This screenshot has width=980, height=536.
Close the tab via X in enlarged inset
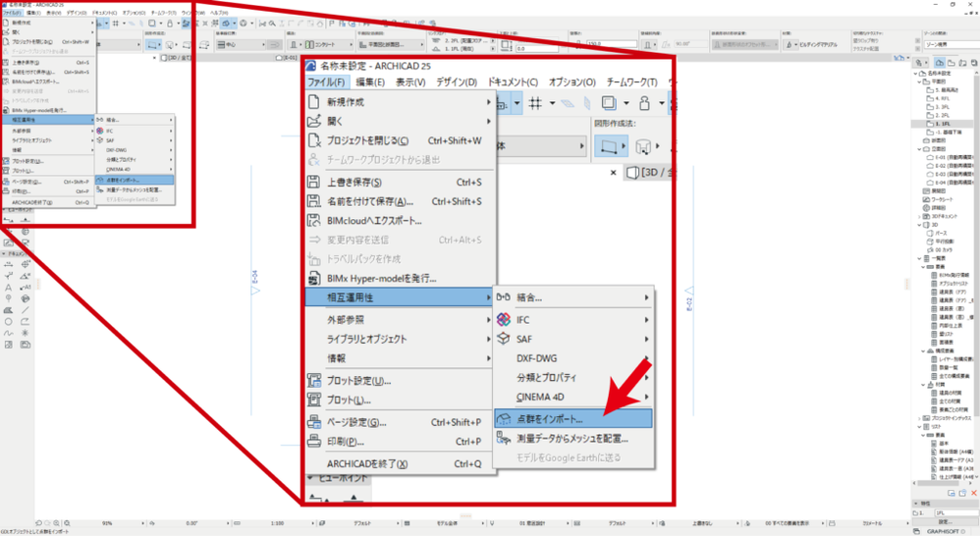click(613, 173)
